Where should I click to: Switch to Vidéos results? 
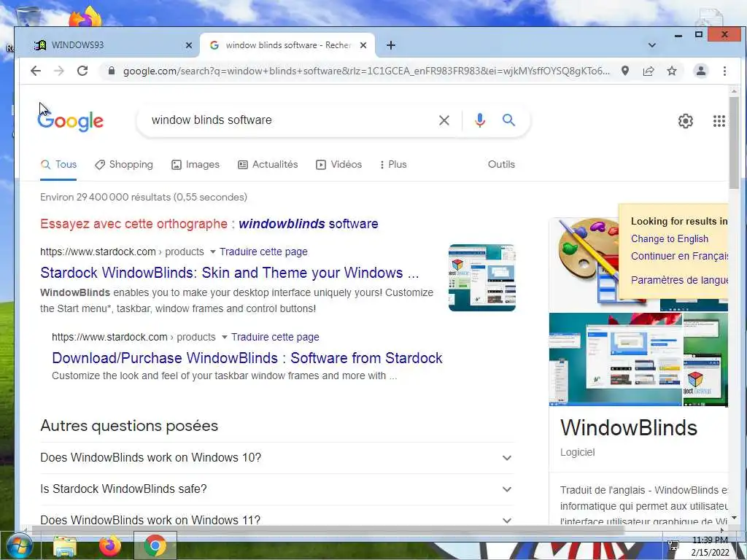(x=338, y=165)
